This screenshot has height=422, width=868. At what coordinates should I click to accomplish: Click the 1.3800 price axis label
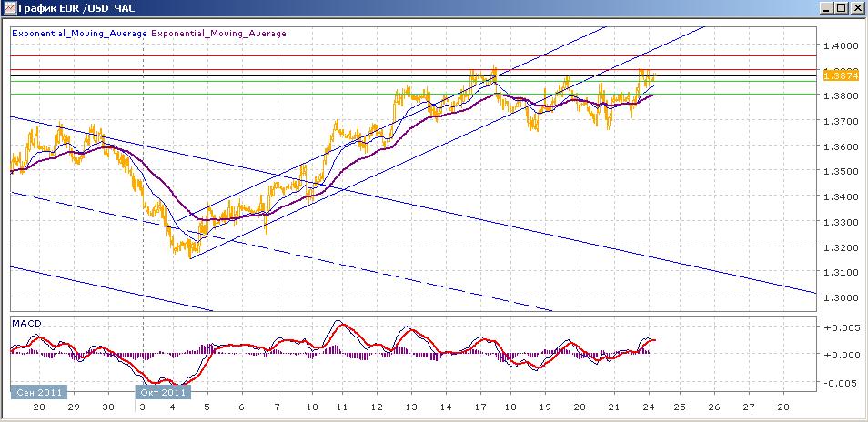841,95
